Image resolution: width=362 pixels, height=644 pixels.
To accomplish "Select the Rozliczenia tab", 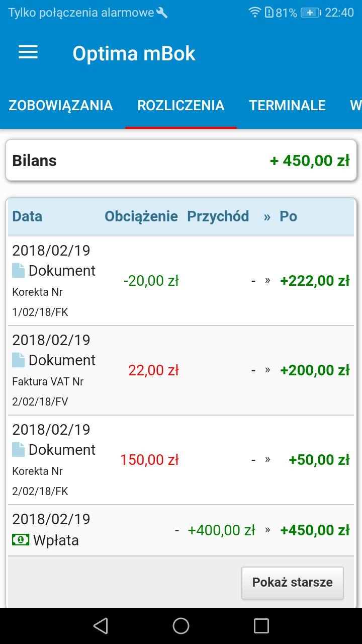I will click(181, 105).
